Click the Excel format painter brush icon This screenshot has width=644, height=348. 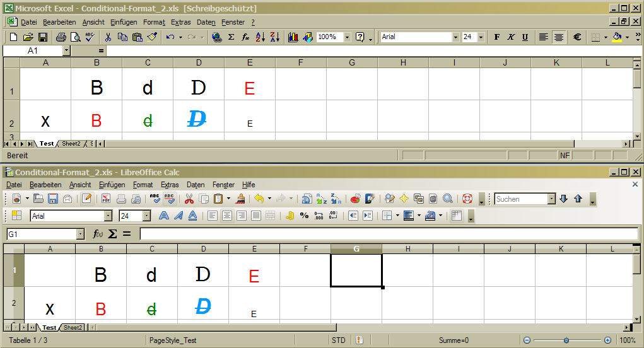[x=152, y=37]
